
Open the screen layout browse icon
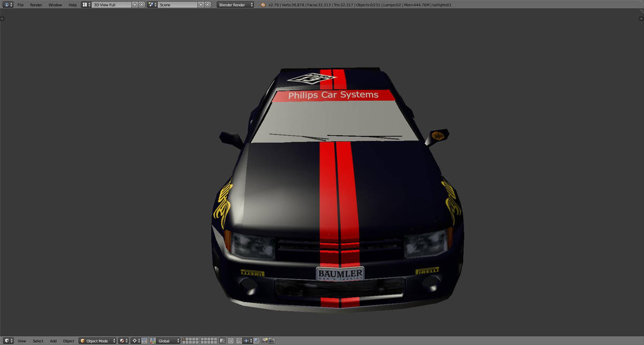click(86, 4)
